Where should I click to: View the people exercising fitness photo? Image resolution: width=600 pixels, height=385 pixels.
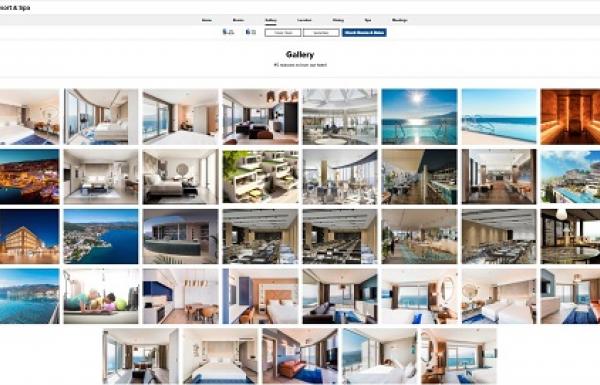click(101, 296)
